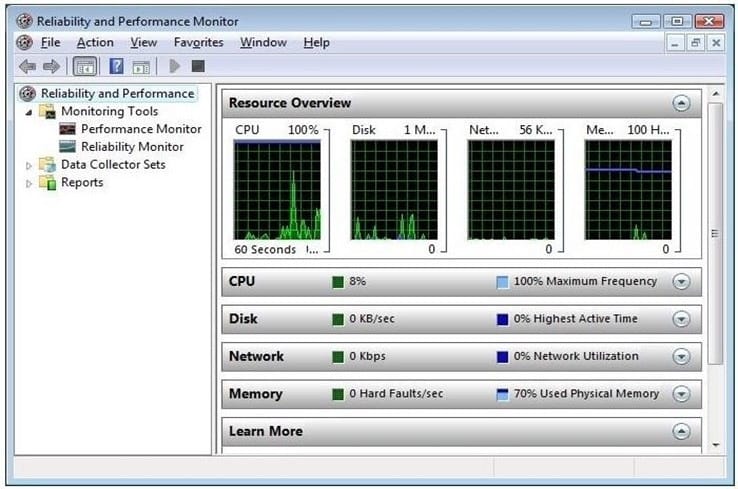This screenshot has width=738, height=489.
Task: Collapse the Resource Overview section
Action: [681, 103]
